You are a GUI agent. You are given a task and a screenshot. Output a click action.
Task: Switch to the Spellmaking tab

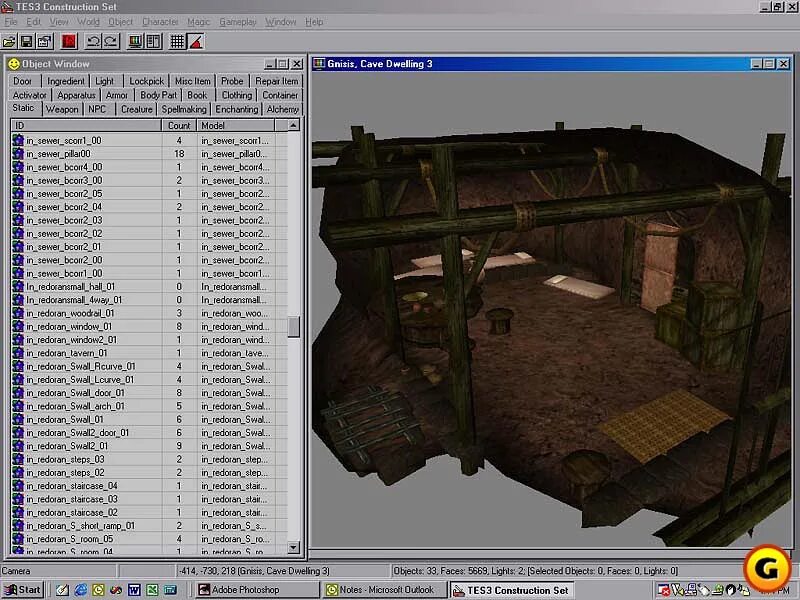pos(184,109)
